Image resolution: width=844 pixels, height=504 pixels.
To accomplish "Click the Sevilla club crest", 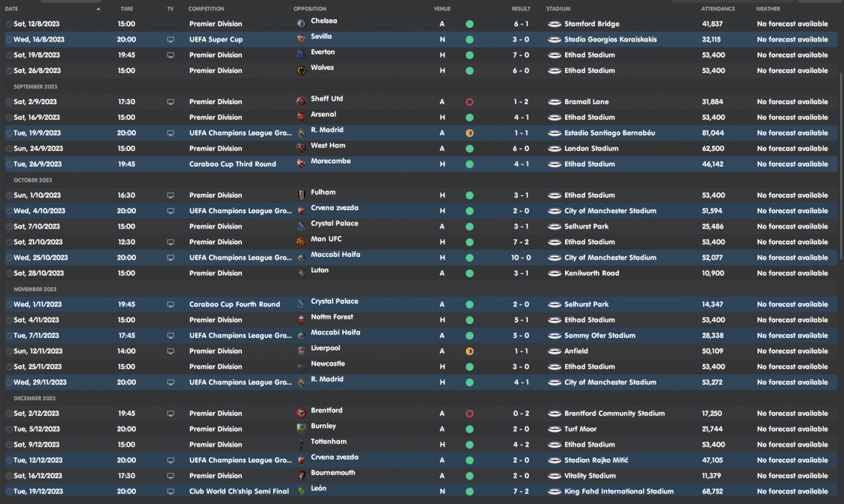I will (x=301, y=39).
